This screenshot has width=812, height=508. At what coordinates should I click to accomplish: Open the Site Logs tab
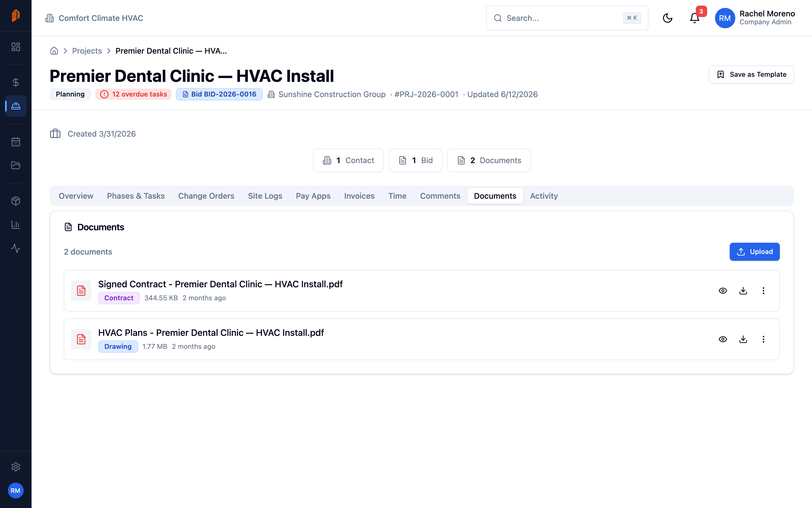265,196
